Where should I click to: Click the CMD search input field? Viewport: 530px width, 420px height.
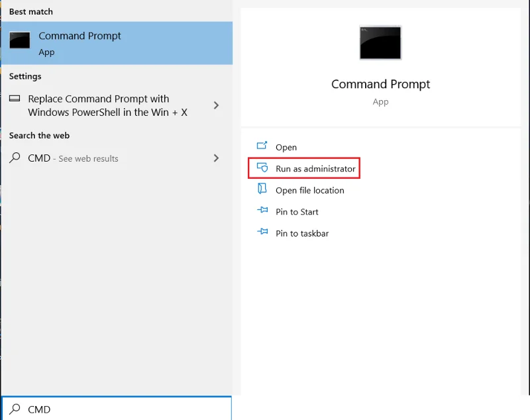116,409
